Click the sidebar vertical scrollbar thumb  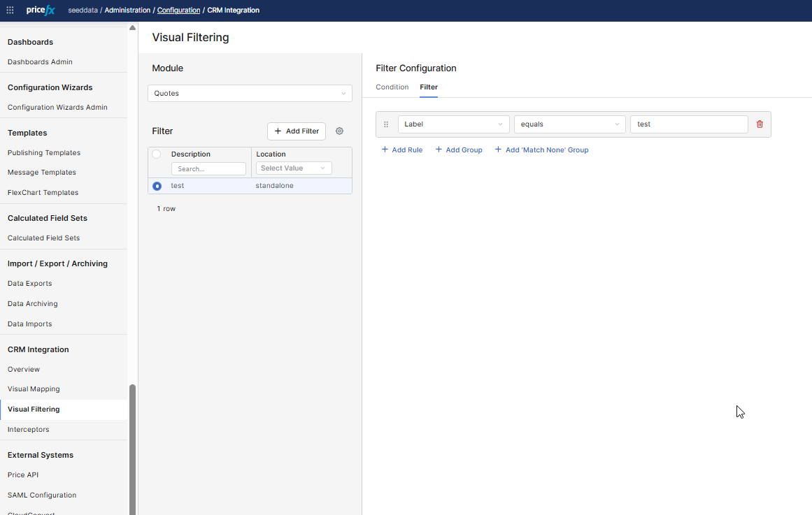point(132,447)
